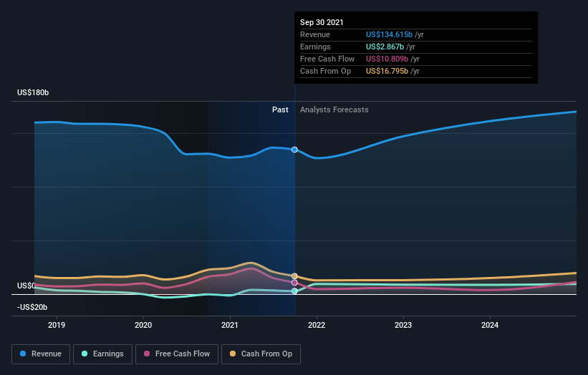Click the tooltip 'Earnings' row label
The height and width of the screenshot is (375, 588).
(x=315, y=47)
